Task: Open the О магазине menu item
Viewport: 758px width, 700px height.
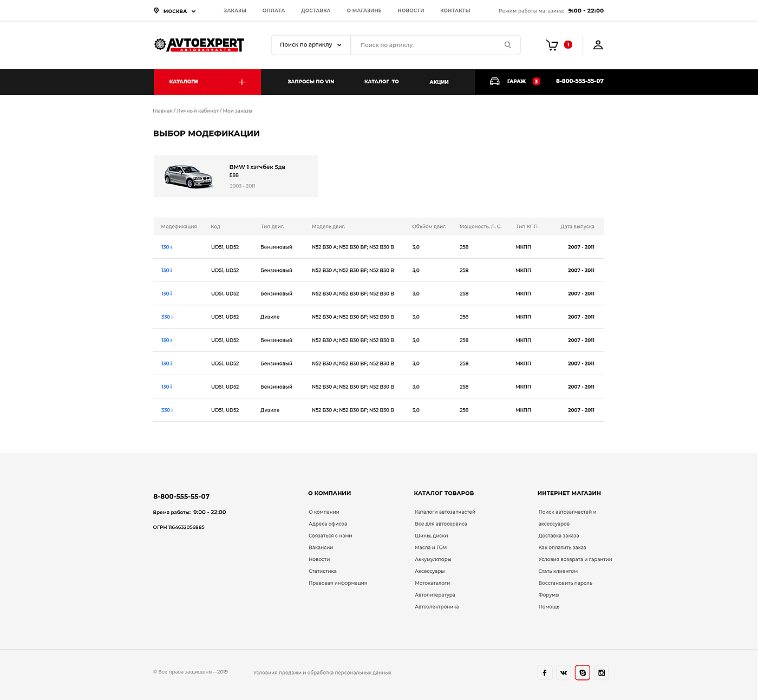Action: (364, 10)
